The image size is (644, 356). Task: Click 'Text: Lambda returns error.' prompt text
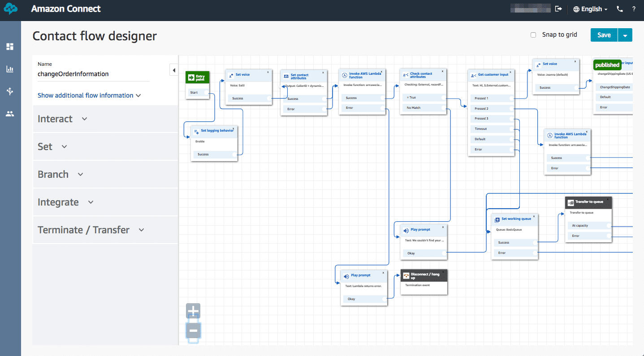tap(363, 286)
